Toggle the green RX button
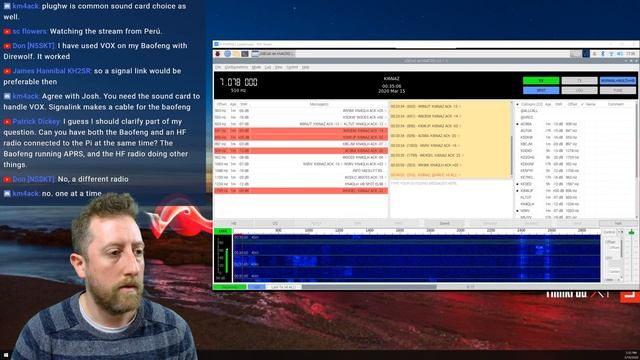This screenshot has width=640, height=360. click(x=541, y=81)
